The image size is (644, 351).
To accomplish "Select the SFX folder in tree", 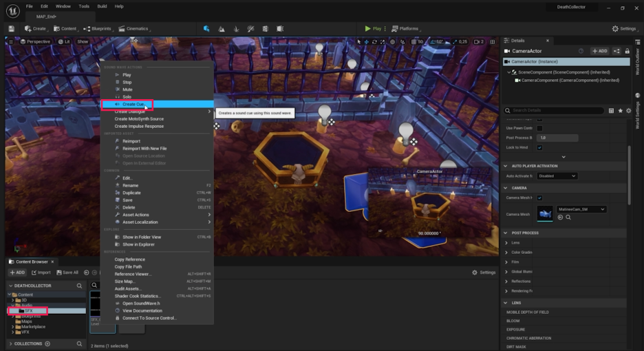I will 28,311.
